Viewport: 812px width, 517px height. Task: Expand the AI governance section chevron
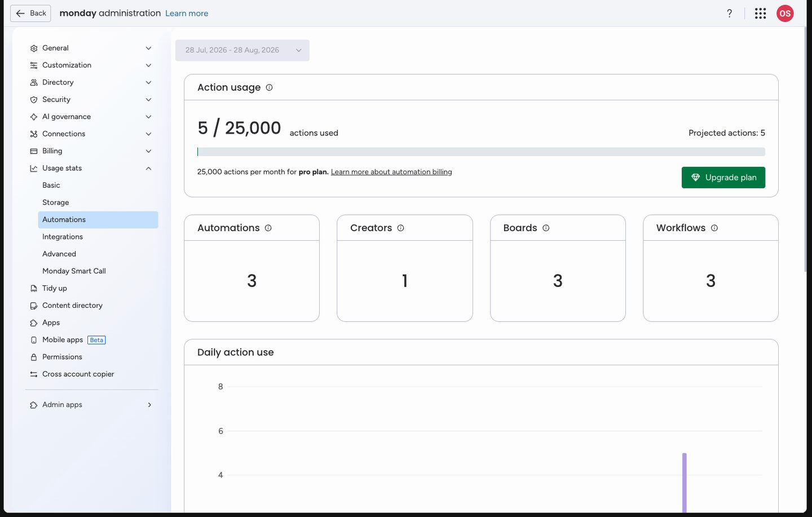[148, 117]
